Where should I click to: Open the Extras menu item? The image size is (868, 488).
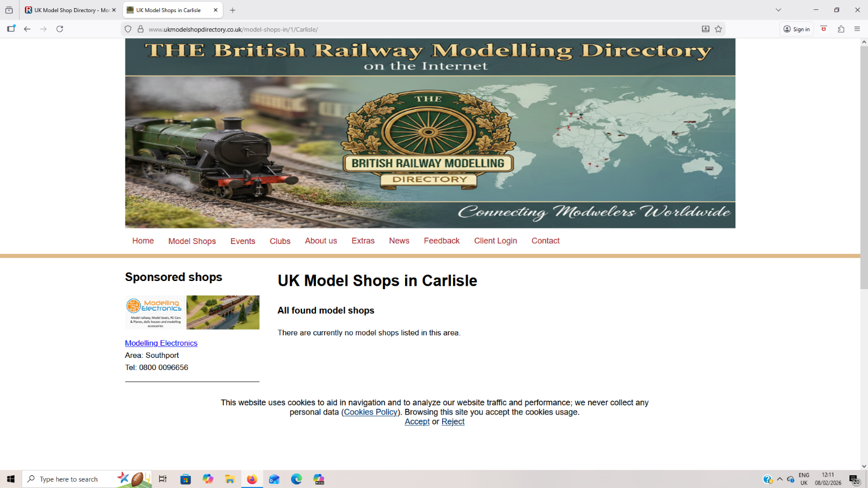tap(363, 241)
